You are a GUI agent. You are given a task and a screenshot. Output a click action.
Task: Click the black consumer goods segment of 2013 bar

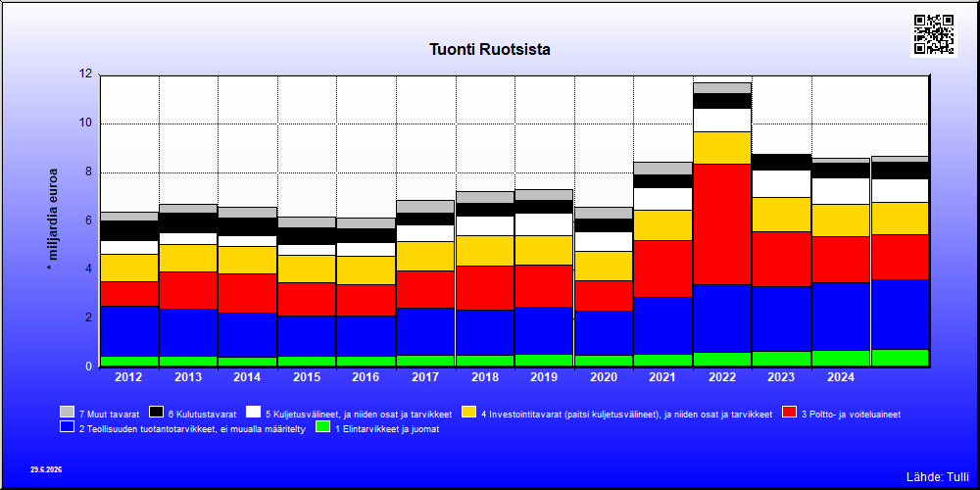[x=188, y=223]
